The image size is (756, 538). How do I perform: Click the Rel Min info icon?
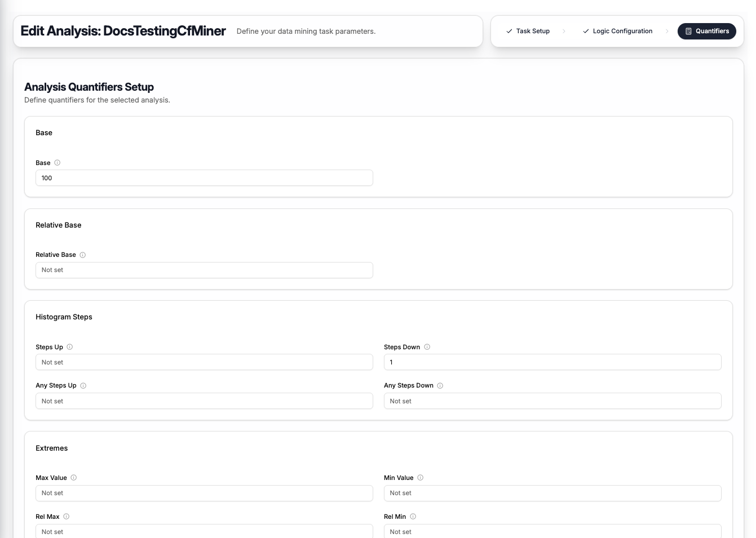413,517
